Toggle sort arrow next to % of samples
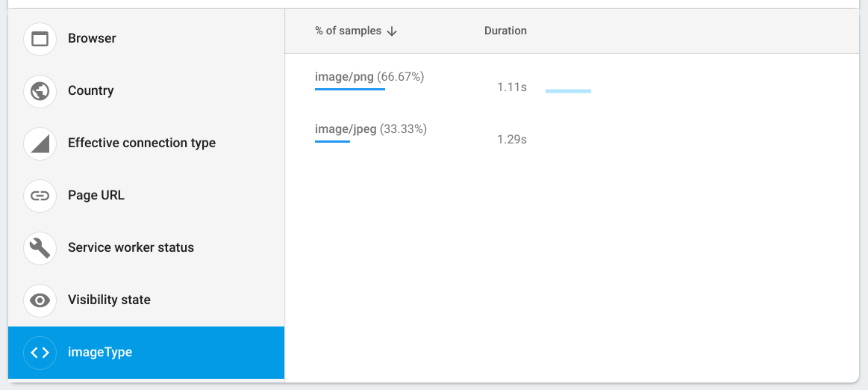The image size is (868, 390). click(393, 31)
